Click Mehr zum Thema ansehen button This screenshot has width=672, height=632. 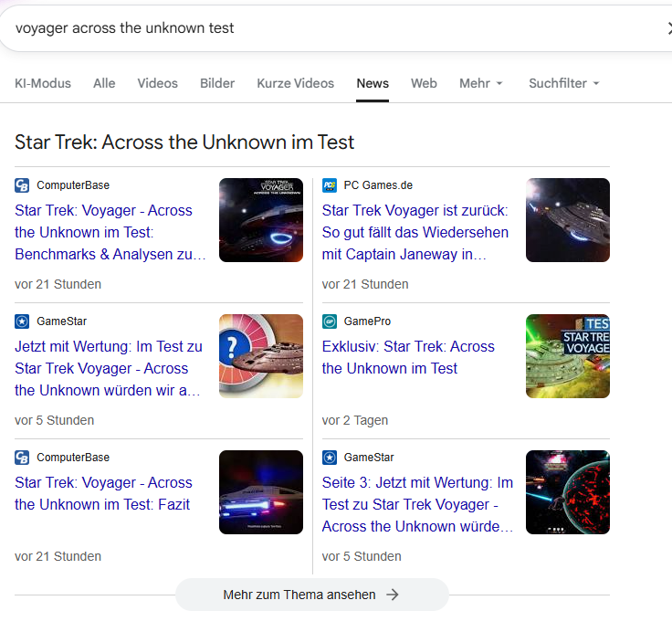coord(312,595)
